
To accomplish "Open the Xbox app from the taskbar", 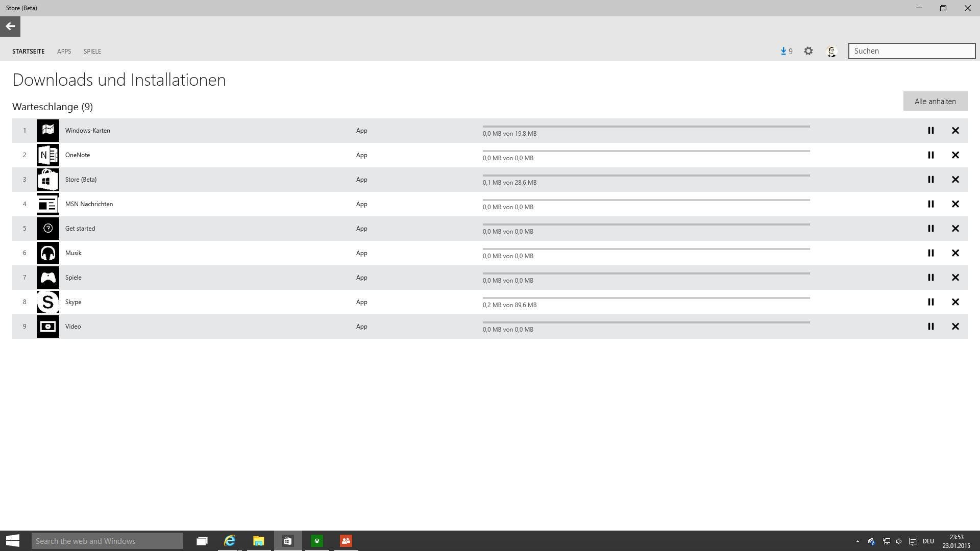I will tap(317, 541).
